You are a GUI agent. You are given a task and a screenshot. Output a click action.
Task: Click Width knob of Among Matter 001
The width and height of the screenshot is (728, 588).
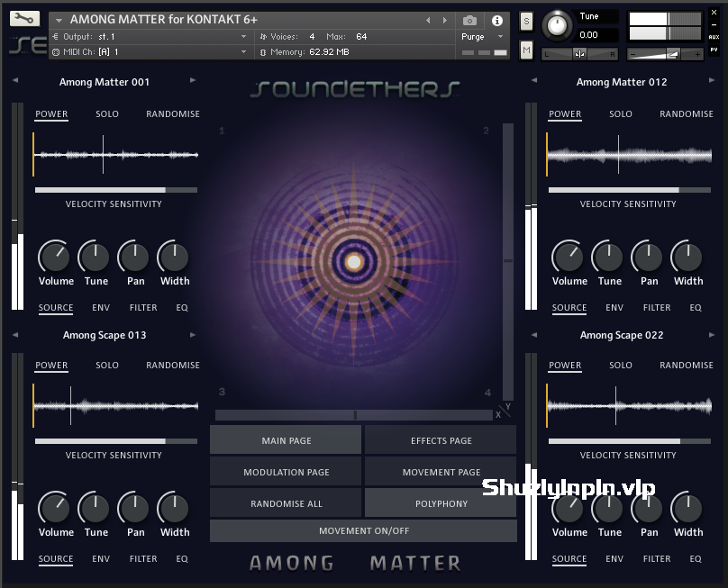tap(174, 257)
